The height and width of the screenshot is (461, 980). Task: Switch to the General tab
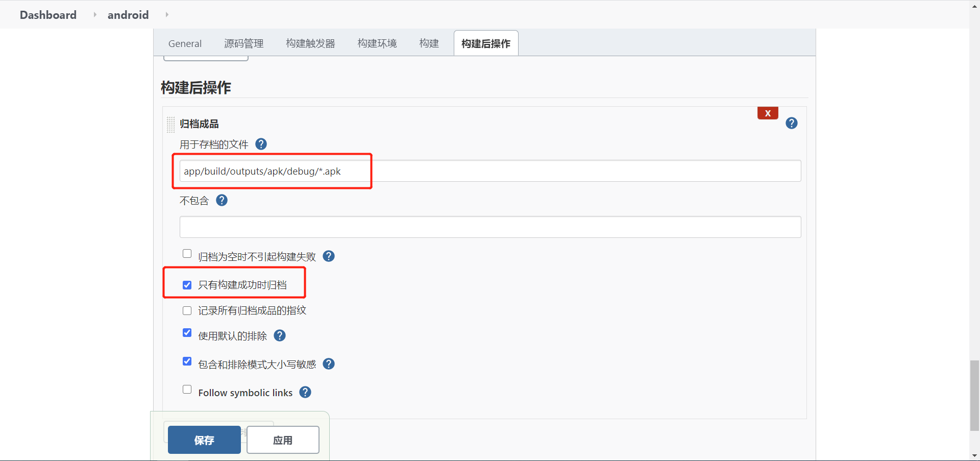click(185, 43)
